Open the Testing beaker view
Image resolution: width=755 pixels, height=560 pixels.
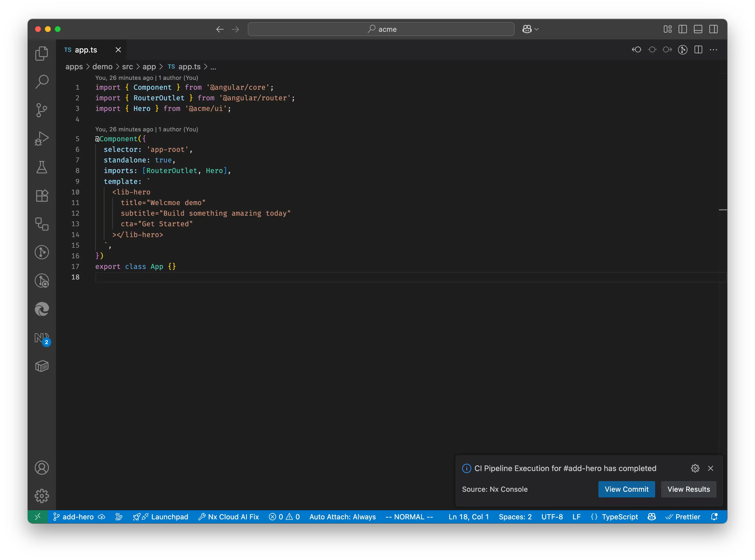point(42,167)
